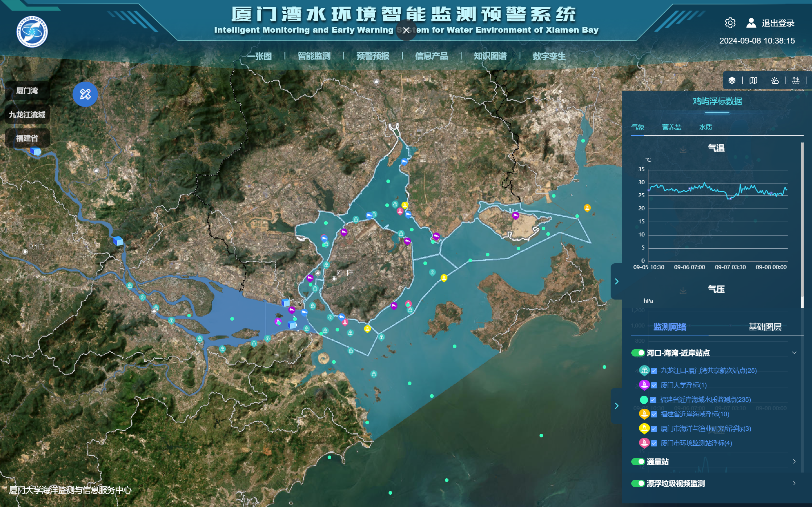Open the settings gear icon
The image size is (812, 507).
click(x=730, y=23)
